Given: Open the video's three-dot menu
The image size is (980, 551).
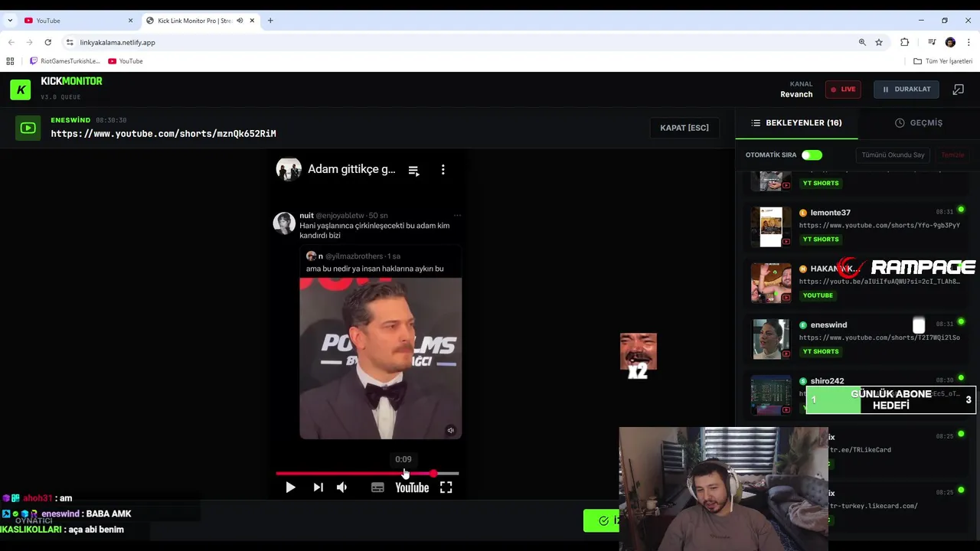Looking at the screenshot, I should (x=443, y=170).
